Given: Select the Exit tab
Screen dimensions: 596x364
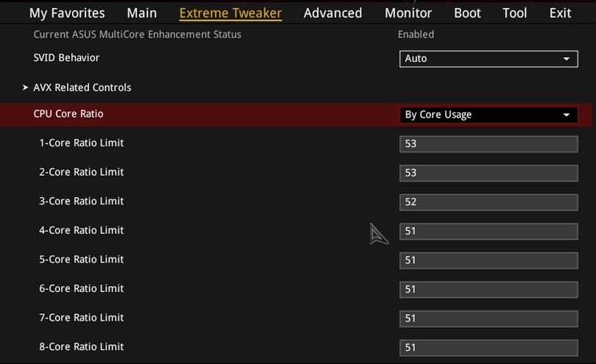Looking at the screenshot, I should coord(560,13).
